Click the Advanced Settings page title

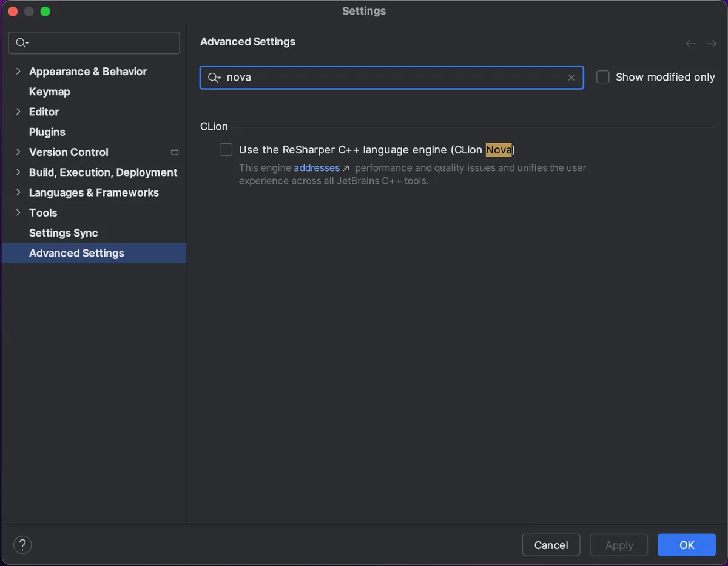coord(248,42)
